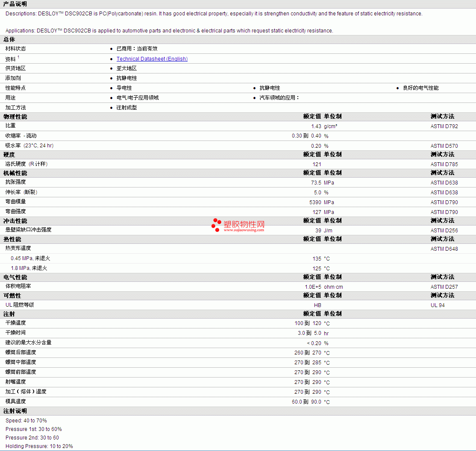Click the 冲击性能 section header
Image resolution: width=476 pixels, height=451 pixels.
point(15,221)
